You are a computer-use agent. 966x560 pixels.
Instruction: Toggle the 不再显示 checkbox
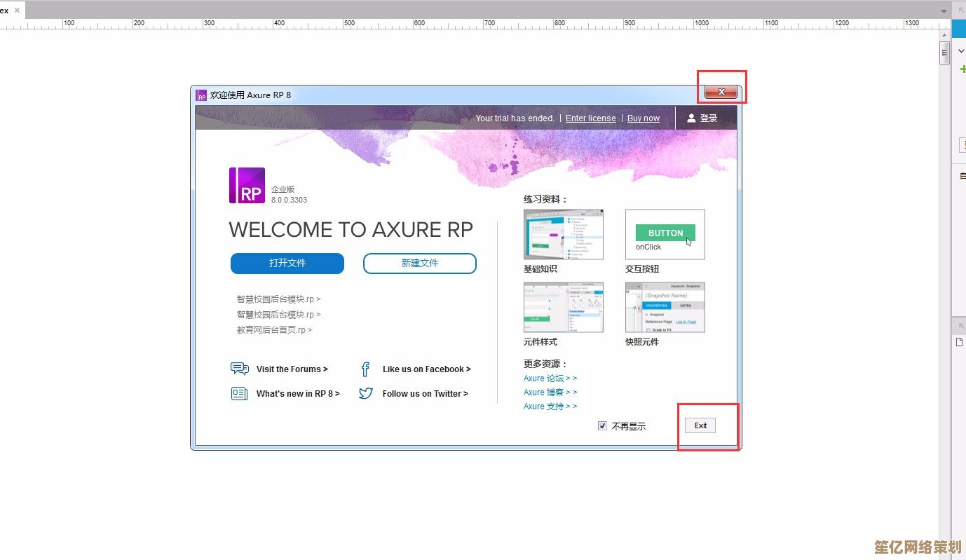click(x=602, y=426)
